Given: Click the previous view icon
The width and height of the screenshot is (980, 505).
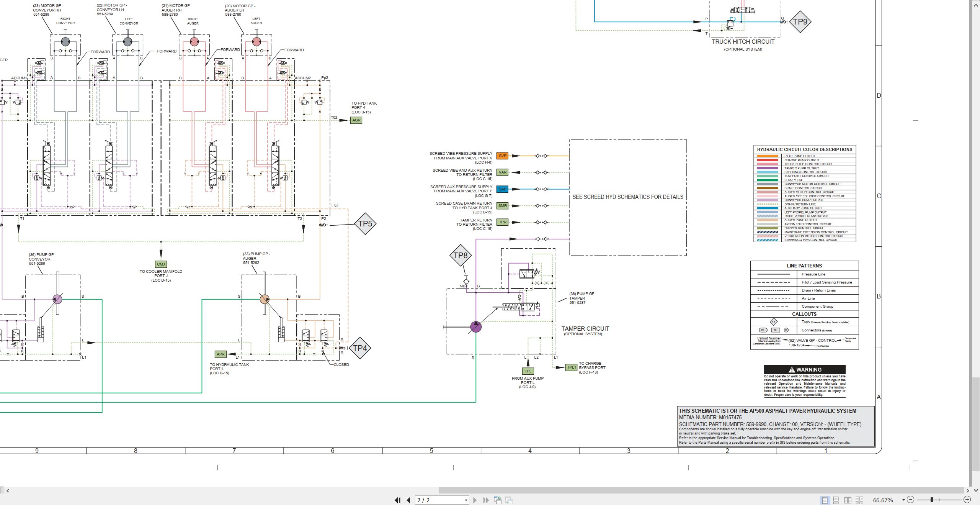Looking at the screenshot, I should tap(498, 500).
